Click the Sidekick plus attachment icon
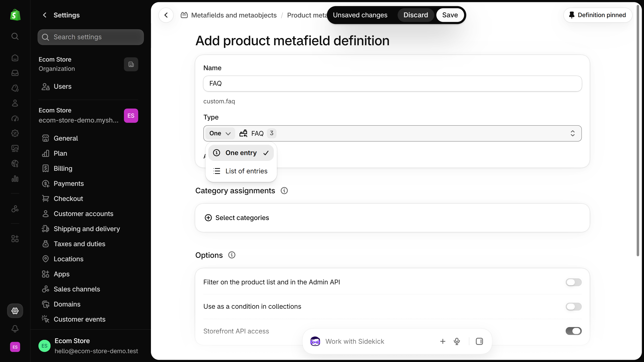This screenshot has height=362, width=644. 443,341
